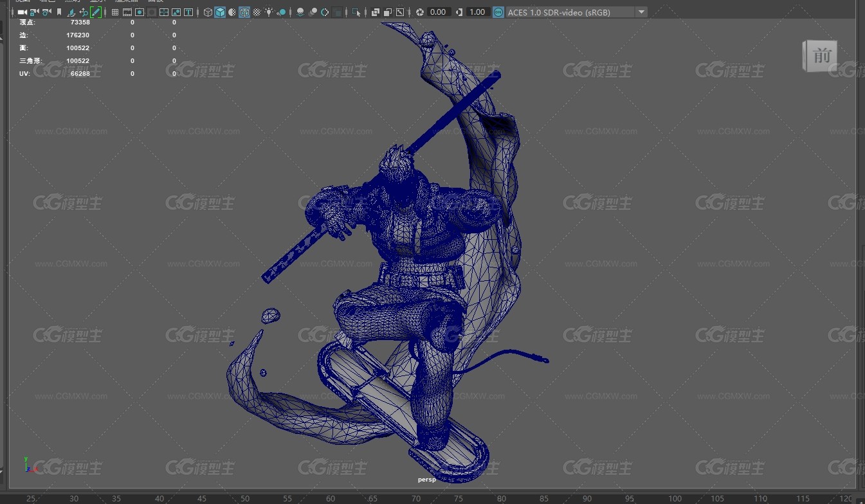Toggle the Lock Camera icon

[34, 12]
